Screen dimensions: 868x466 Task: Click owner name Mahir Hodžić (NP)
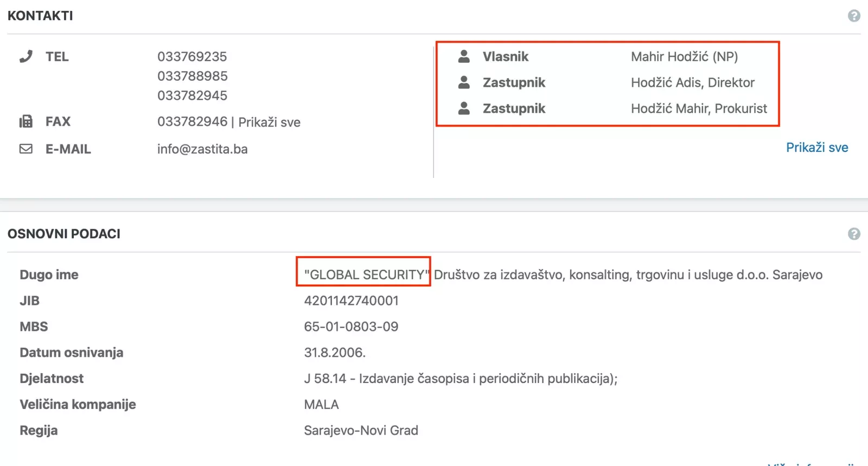point(684,56)
